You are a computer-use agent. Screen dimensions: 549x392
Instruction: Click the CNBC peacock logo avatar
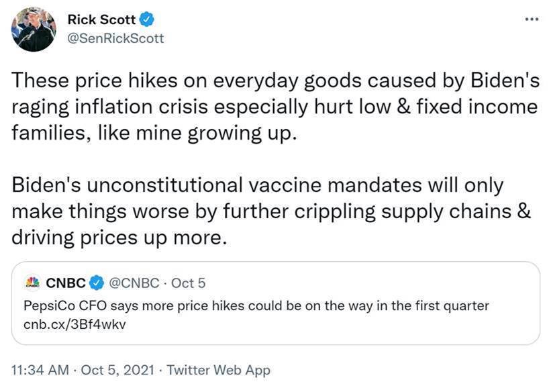pos(33,283)
